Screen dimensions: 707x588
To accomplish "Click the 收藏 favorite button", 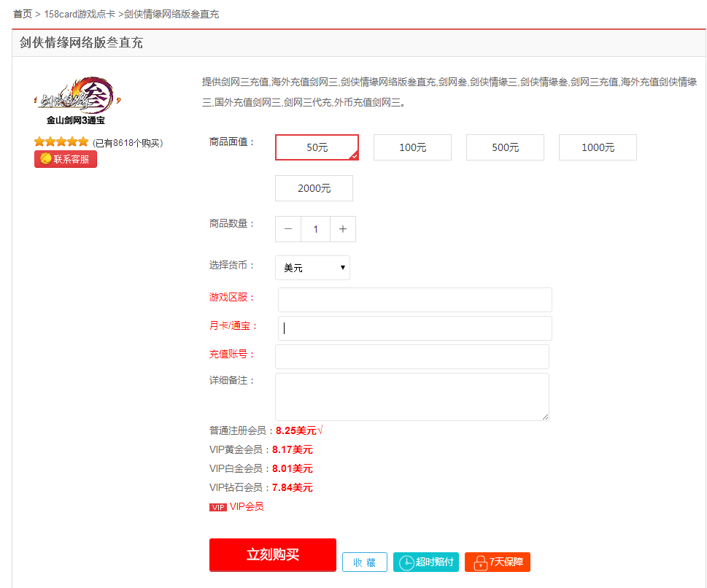I will click(365, 562).
